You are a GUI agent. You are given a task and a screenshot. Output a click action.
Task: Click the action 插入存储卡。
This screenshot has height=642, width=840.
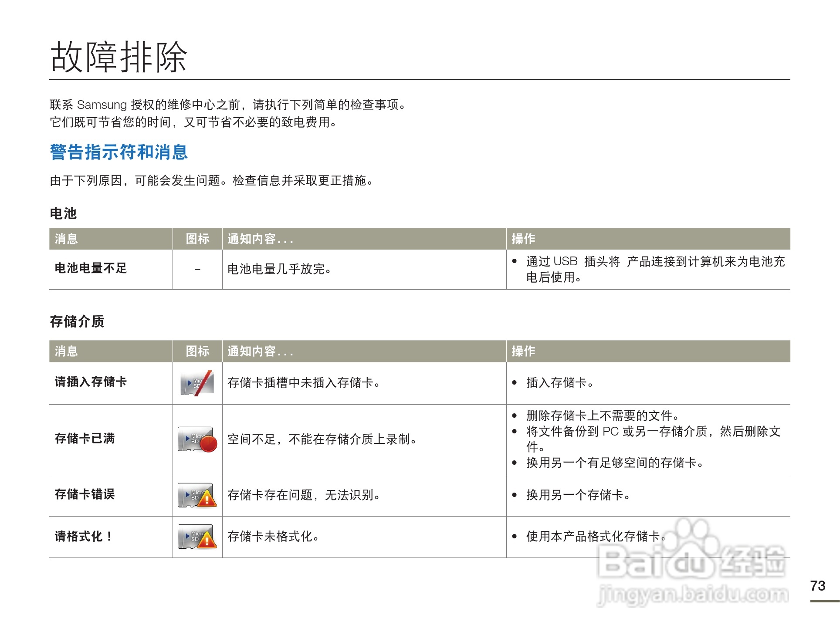point(560,383)
